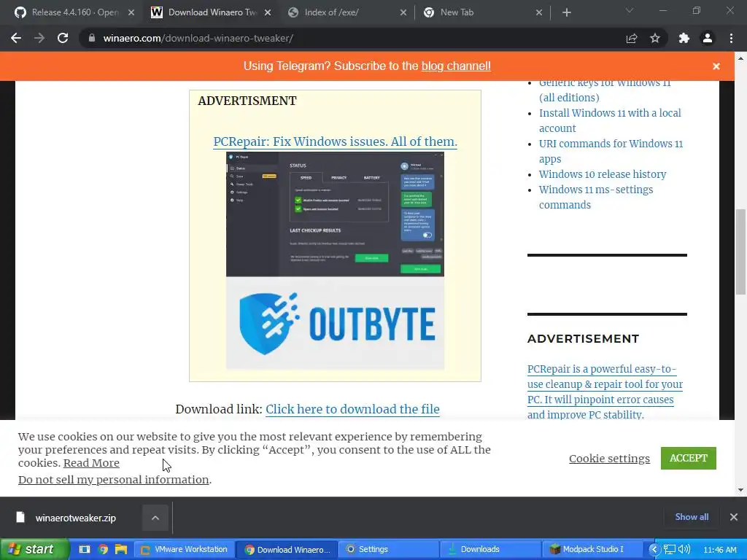Image resolution: width=747 pixels, height=560 pixels.
Task: Open Cookie settings
Action: [x=609, y=459]
